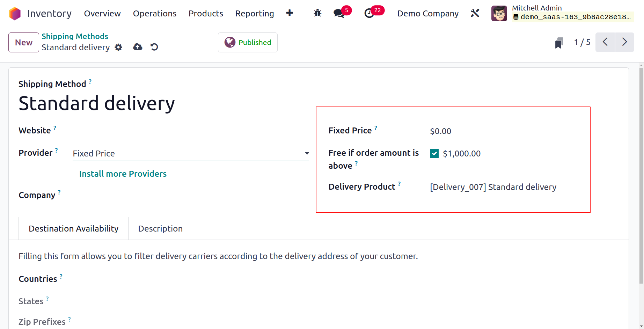
Task: Click the New button
Action: 24,43
